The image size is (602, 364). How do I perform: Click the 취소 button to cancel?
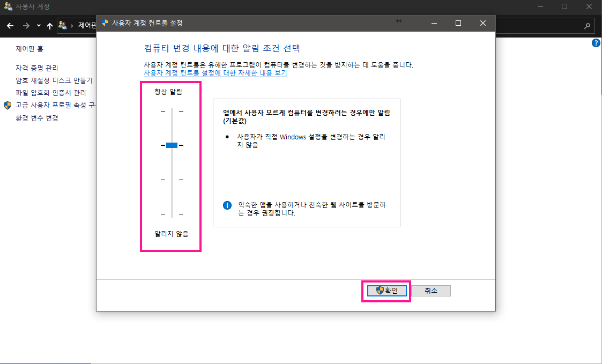[431, 291]
